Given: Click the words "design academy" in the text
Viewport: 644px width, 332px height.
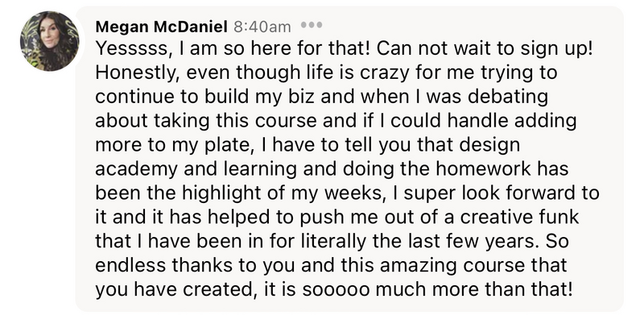Looking at the screenshot, I should [x=489, y=145].
